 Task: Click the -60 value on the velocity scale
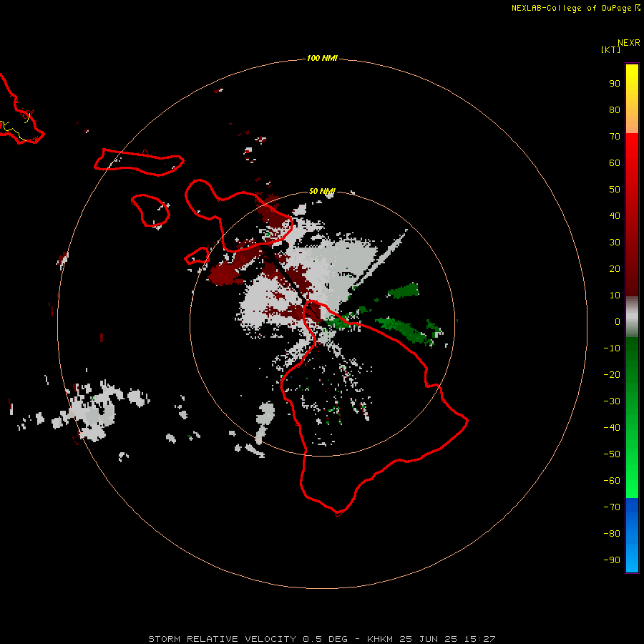pos(612,481)
